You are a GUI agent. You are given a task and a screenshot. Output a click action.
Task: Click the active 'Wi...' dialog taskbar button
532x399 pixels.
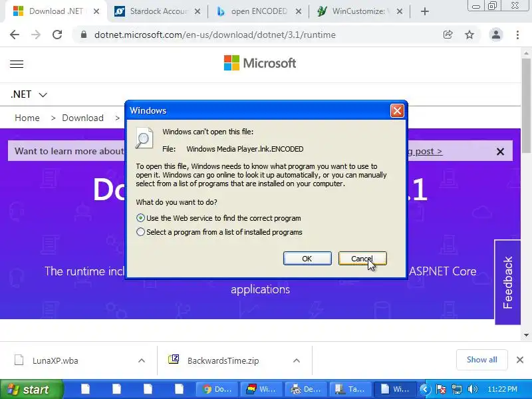point(395,389)
